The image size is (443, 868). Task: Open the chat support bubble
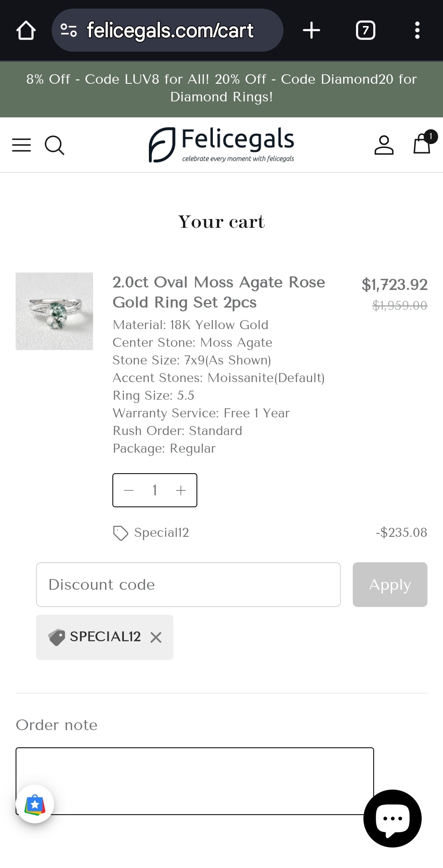392,818
